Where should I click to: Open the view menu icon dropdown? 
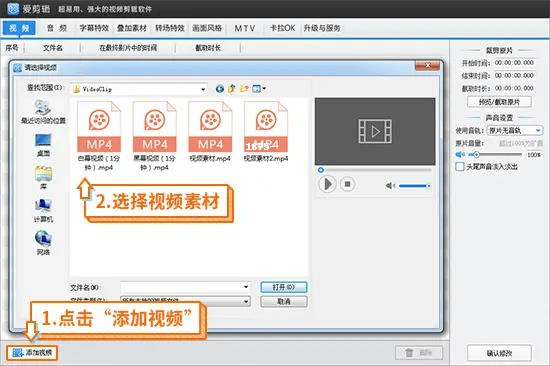point(259,89)
